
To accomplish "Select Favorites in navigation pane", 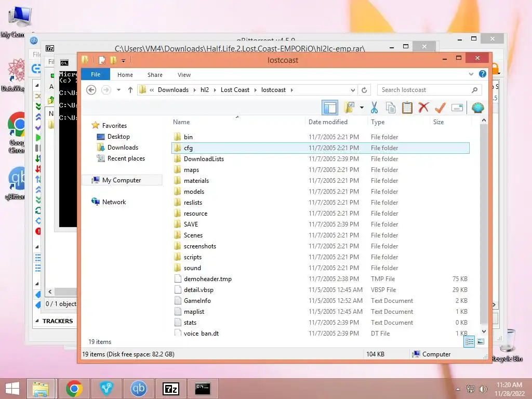I will click(114, 126).
